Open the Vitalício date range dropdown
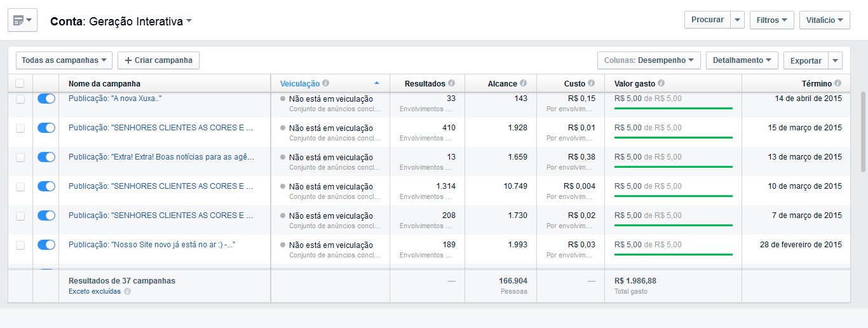Viewport: 868px width, 328px height. (x=824, y=20)
